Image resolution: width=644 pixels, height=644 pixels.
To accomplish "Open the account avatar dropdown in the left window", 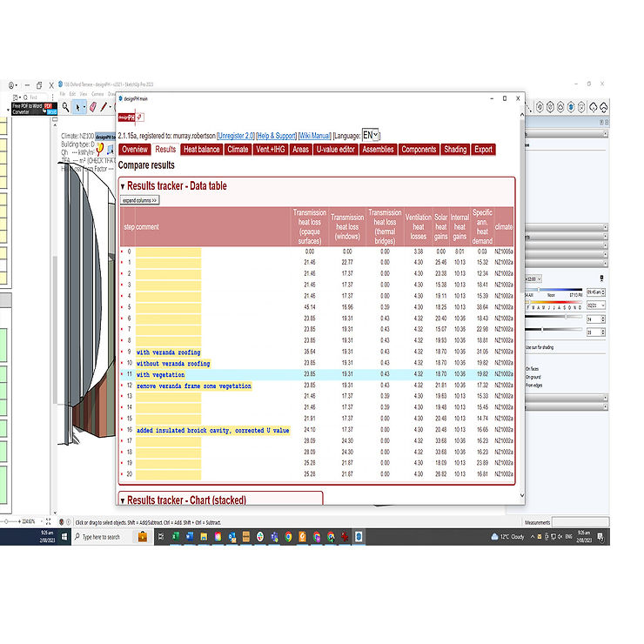I will point(12,85).
